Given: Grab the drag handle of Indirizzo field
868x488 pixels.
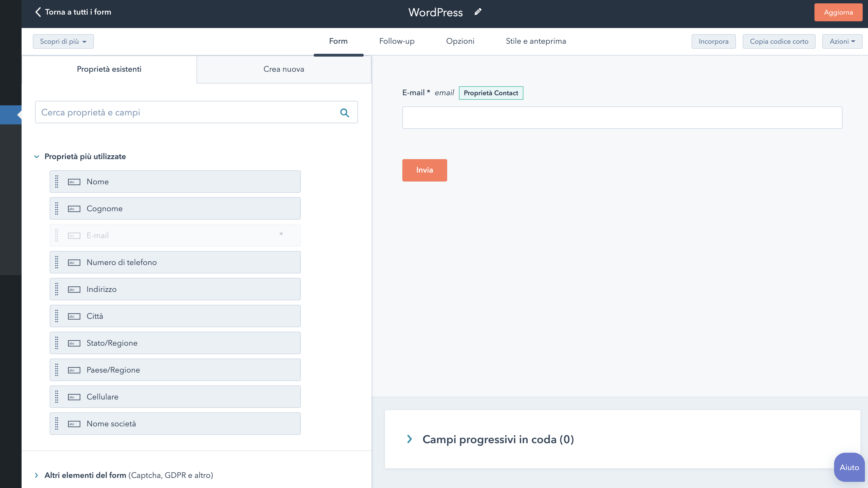Looking at the screenshot, I should point(57,289).
